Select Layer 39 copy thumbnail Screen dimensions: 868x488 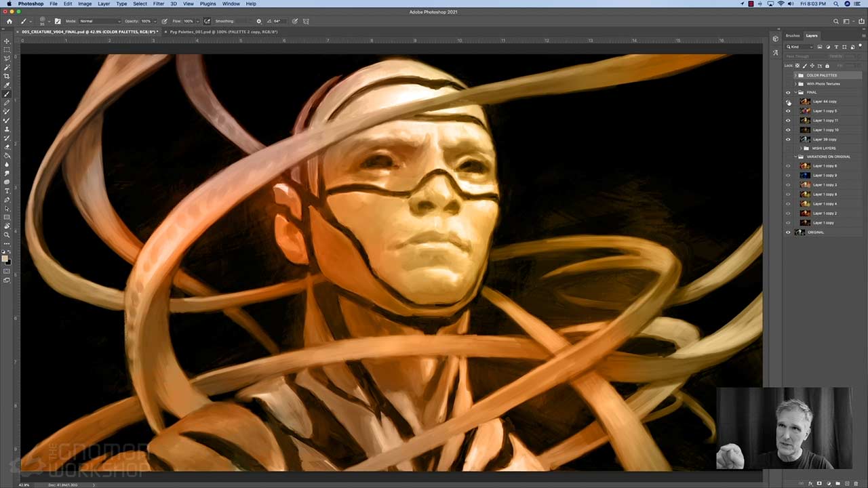click(805, 140)
